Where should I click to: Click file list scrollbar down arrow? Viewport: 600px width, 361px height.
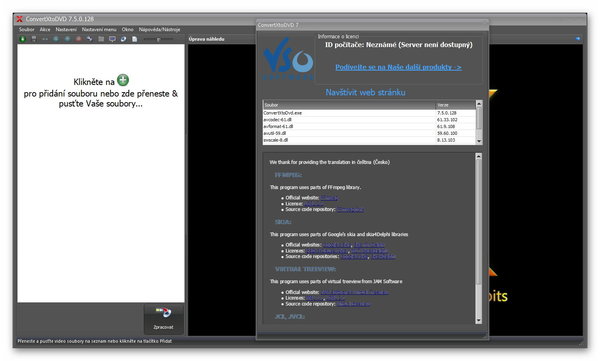pyautogui.click(x=479, y=141)
